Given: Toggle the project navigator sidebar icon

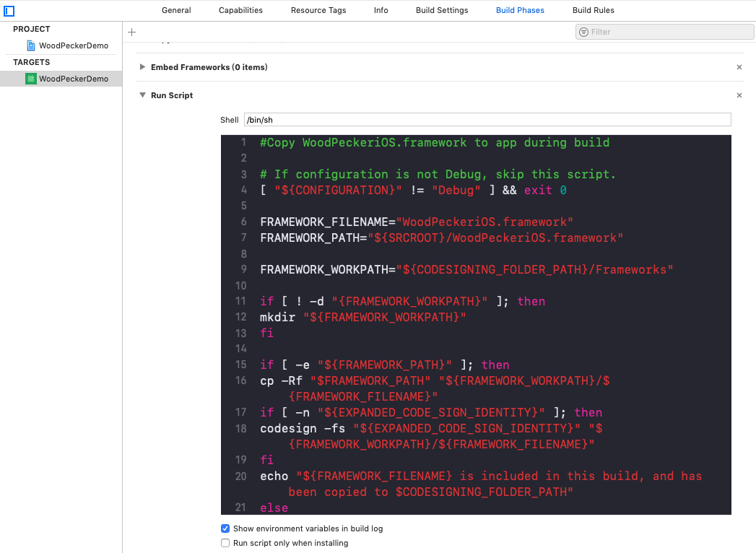Looking at the screenshot, I should 9,11.
